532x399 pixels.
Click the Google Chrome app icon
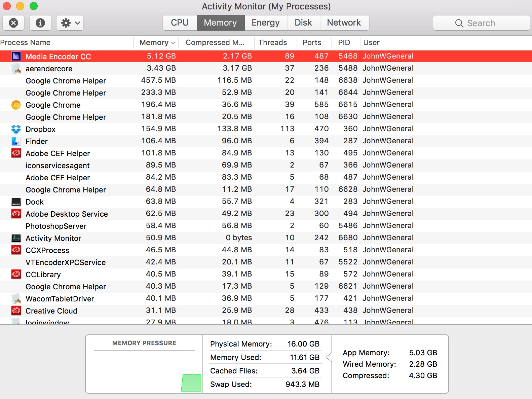[x=16, y=105]
